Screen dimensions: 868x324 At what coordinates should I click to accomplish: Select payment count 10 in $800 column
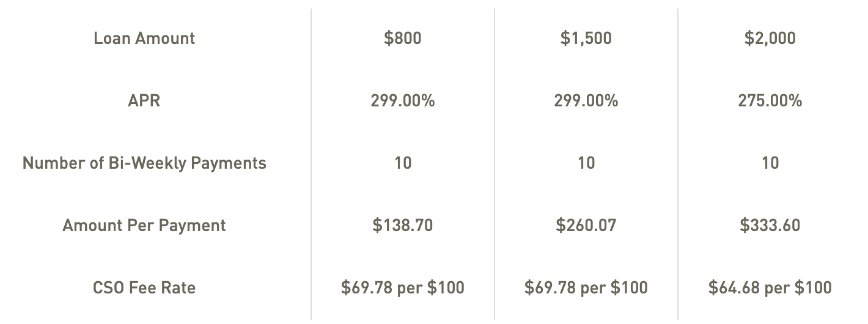coord(403,163)
